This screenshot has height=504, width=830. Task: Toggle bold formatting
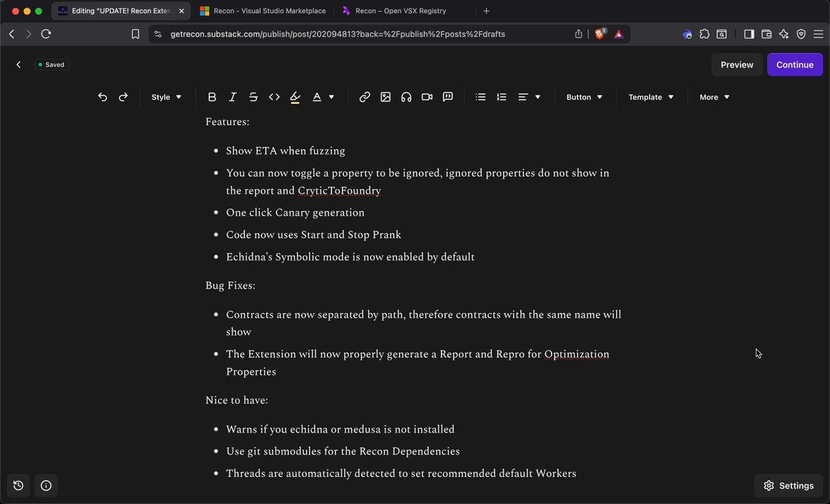[212, 97]
